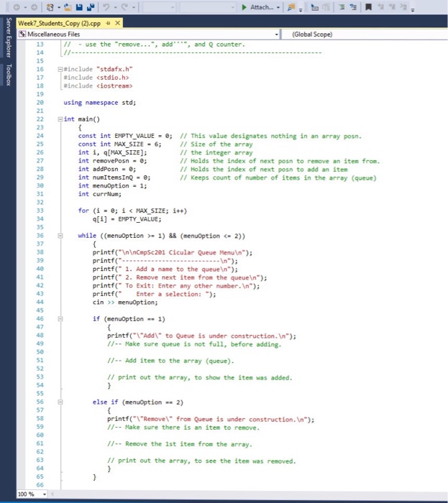This screenshot has height=503, width=448.
Task: Click on "int currNum;" declaration
Action: tap(100, 194)
